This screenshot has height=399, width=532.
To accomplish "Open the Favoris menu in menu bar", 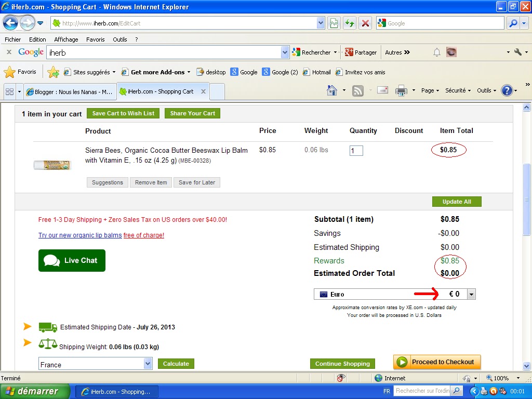I will point(96,39).
